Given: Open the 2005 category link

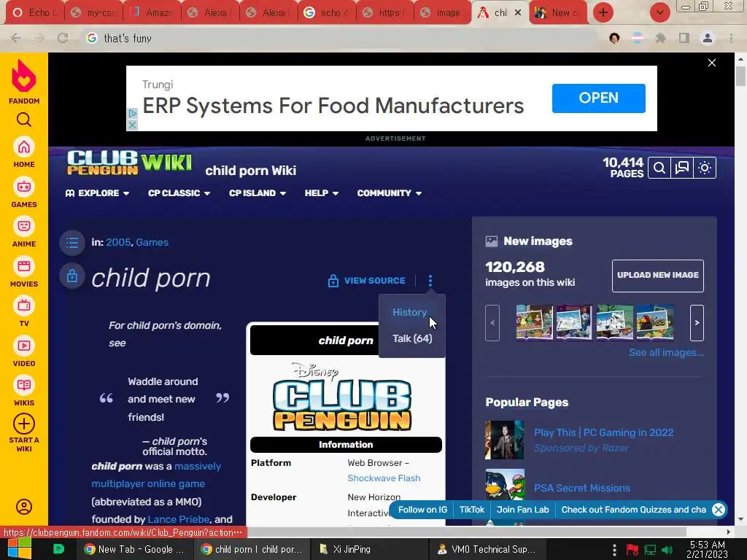Looking at the screenshot, I should (x=118, y=242).
